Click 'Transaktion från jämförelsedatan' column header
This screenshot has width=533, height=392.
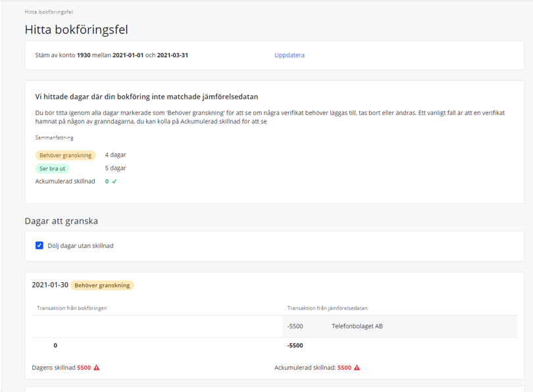coord(327,308)
